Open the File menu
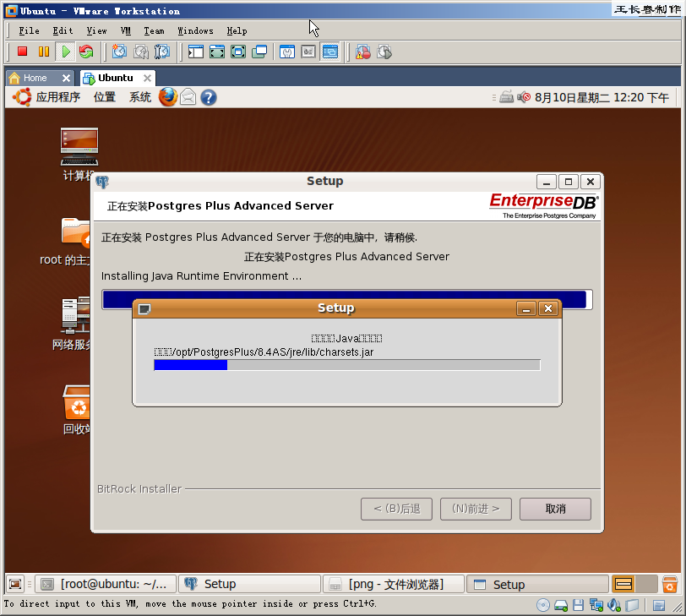The image size is (686, 616). pos(29,30)
